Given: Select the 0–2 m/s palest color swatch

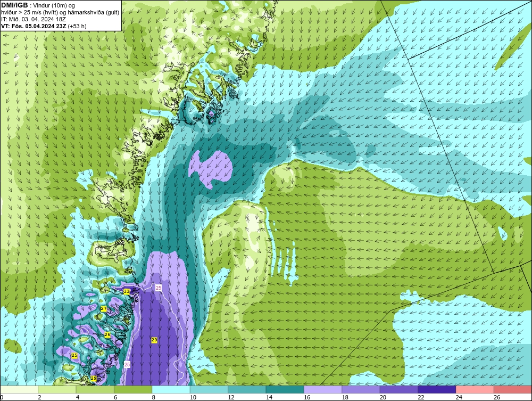Looking at the screenshot, I should tap(19, 389).
